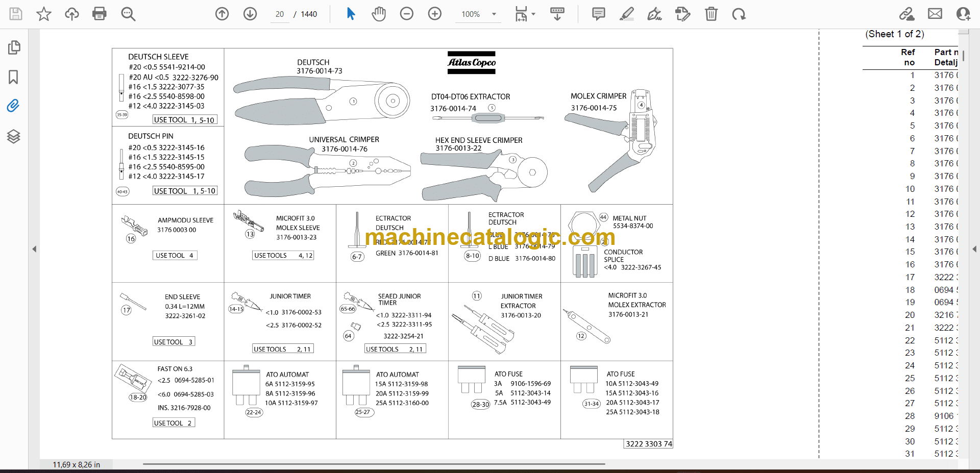Click the "FAST ON 6.3" label
This screenshot has height=473, width=980.
[175, 369]
